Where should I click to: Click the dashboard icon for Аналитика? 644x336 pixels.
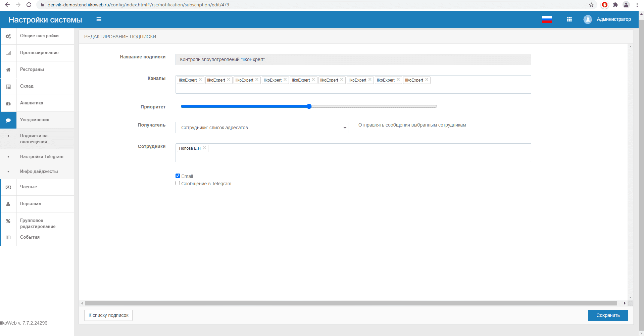[8, 103]
